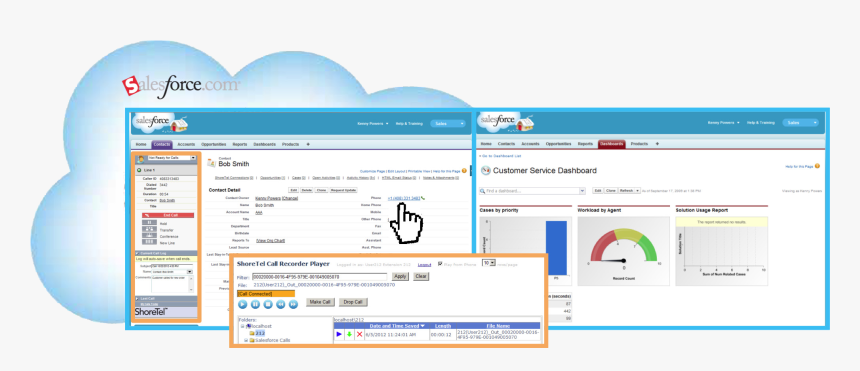Click Make Call button
860x371 pixels.
point(319,302)
